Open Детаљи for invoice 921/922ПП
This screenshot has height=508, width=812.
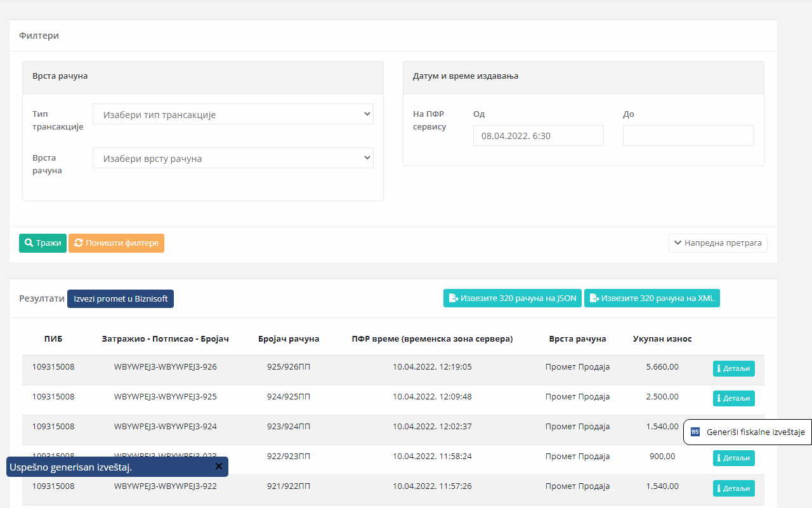[x=733, y=488]
